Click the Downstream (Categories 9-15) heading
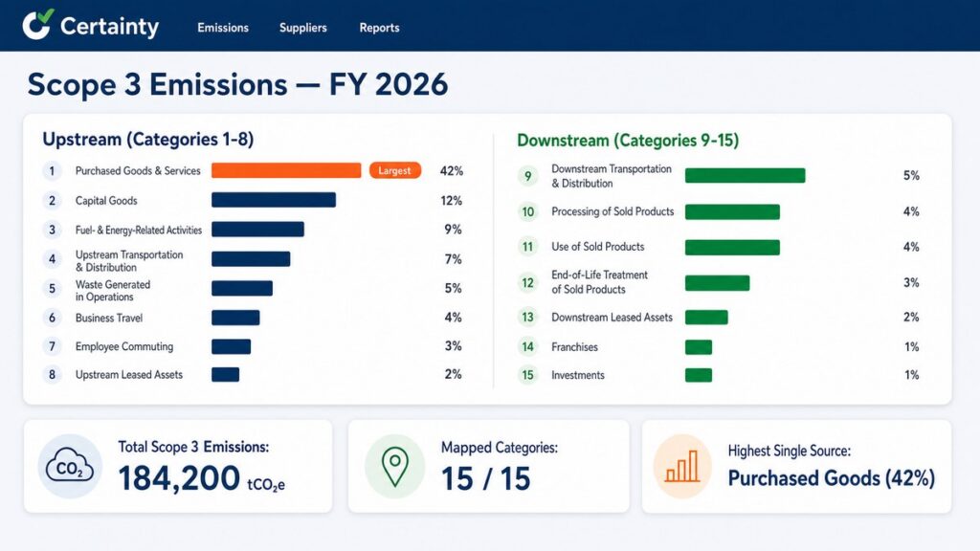The height and width of the screenshot is (551, 980). tap(628, 141)
